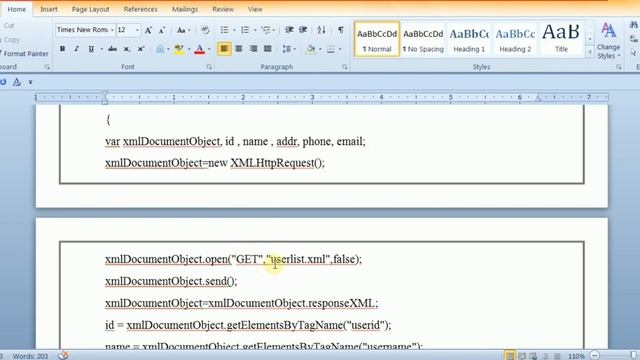Open Borders dropdown arrow

340,49
